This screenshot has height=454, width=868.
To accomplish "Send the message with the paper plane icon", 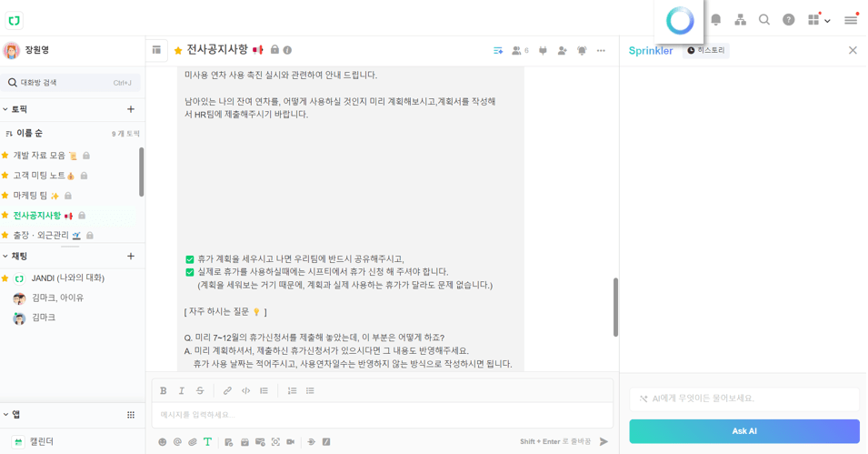I will pos(604,442).
